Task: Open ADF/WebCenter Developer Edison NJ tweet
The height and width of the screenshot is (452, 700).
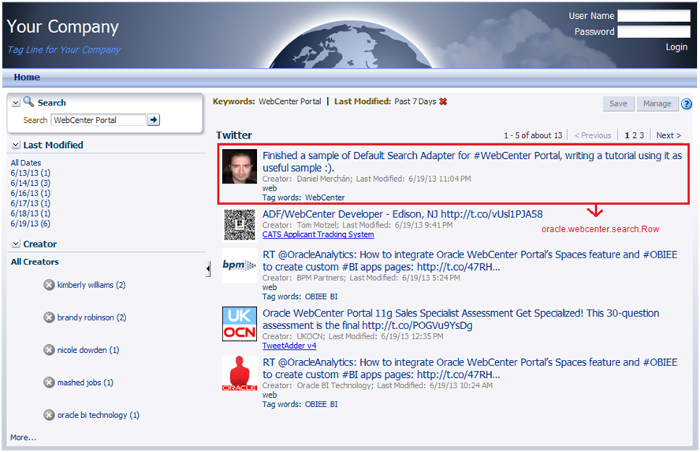Action: [403, 214]
